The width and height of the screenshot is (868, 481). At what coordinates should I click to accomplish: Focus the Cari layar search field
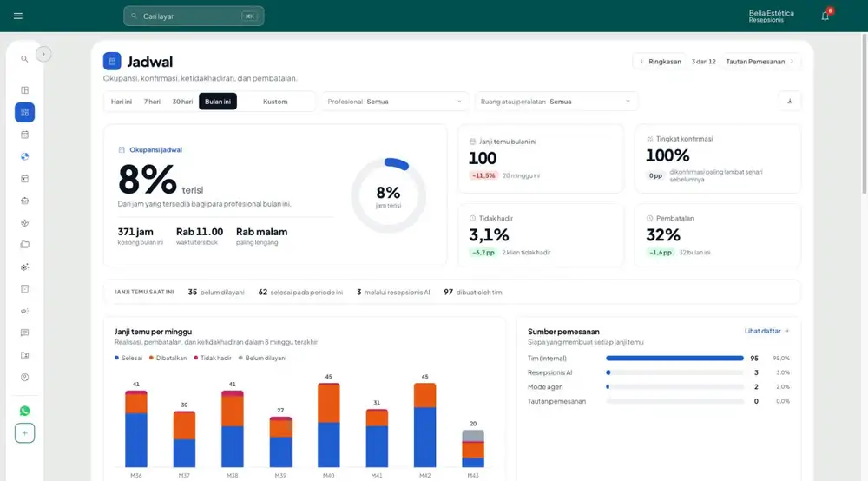194,16
